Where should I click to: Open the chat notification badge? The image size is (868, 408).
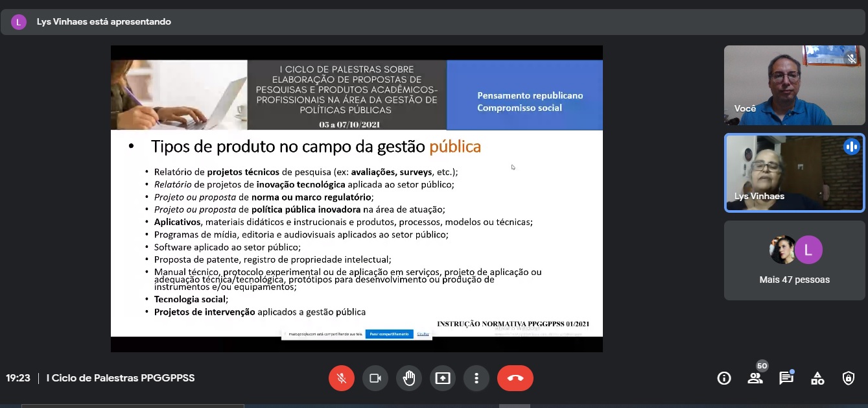[x=792, y=371]
